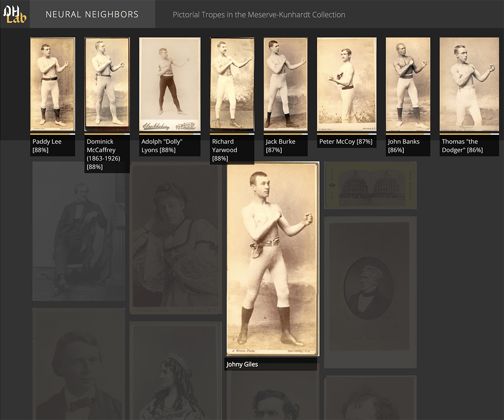Click the John Banks [86%] caption

pyautogui.click(x=404, y=145)
